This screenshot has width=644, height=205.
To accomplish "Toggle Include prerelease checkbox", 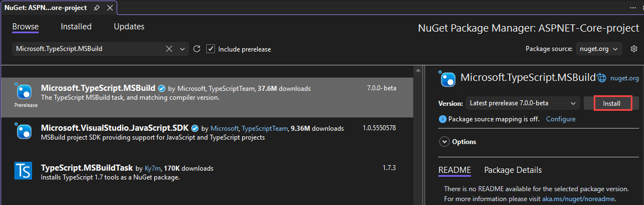I will [x=210, y=49].
